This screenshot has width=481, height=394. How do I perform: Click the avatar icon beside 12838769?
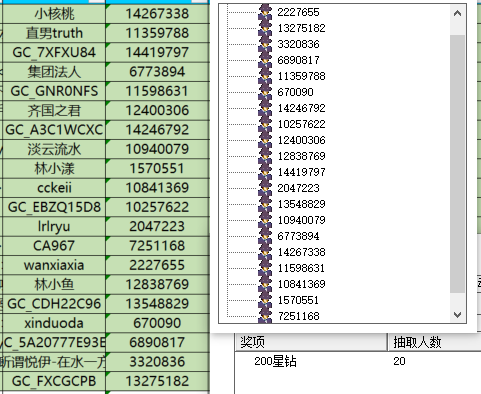265,156
